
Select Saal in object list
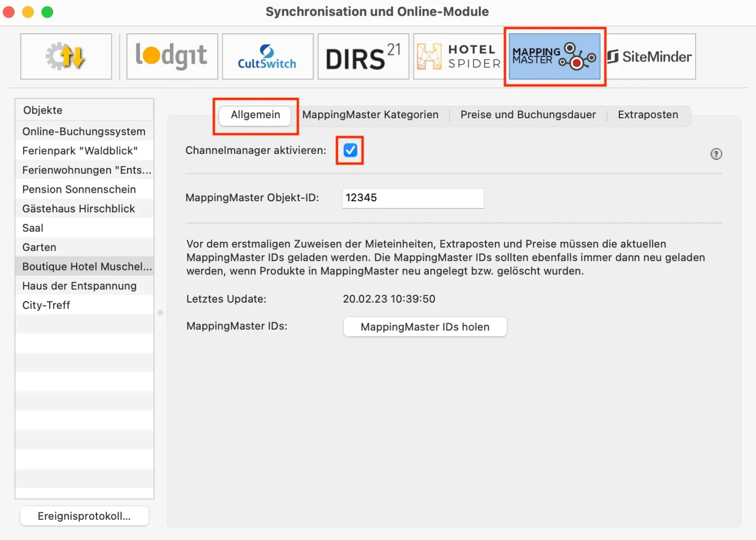[x=85, y=228]
